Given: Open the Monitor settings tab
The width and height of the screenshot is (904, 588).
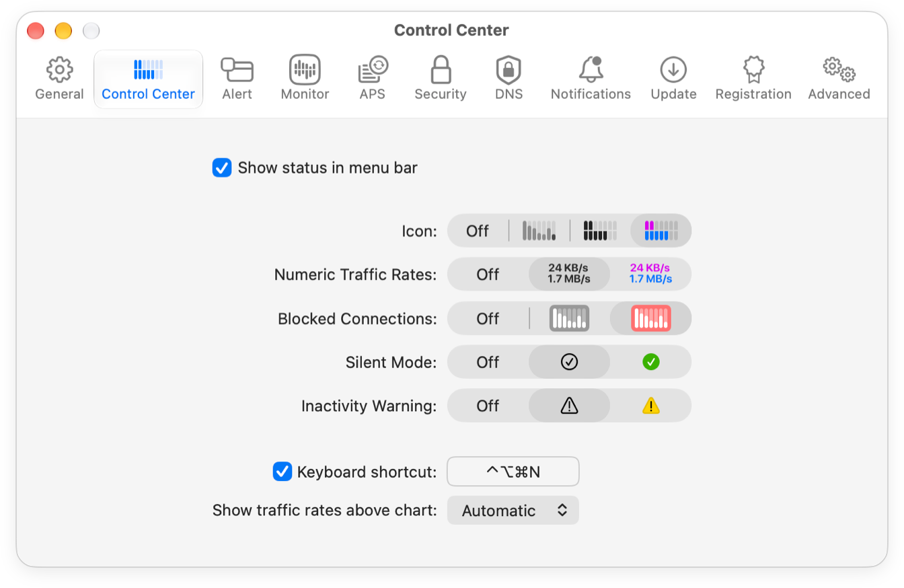Looking at the screenshot, I should tap(305, 79).
